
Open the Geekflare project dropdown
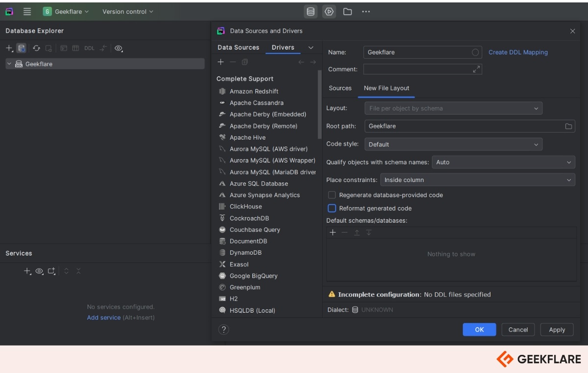[x=66, y=11]
